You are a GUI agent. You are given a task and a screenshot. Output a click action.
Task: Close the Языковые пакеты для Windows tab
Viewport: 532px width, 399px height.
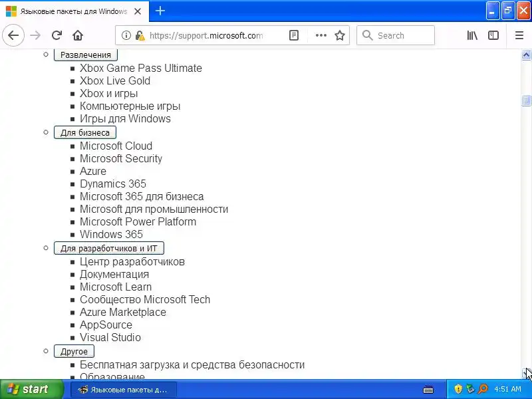coord(138,11)
